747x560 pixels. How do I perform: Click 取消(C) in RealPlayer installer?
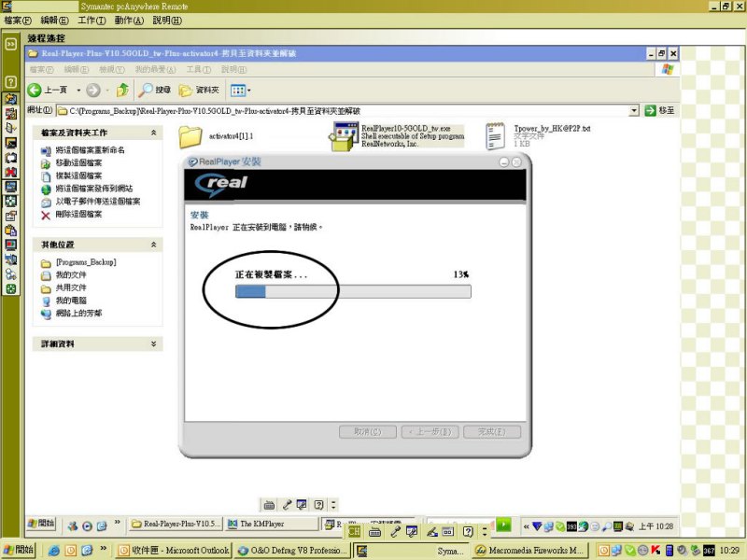tap(367, 432)
